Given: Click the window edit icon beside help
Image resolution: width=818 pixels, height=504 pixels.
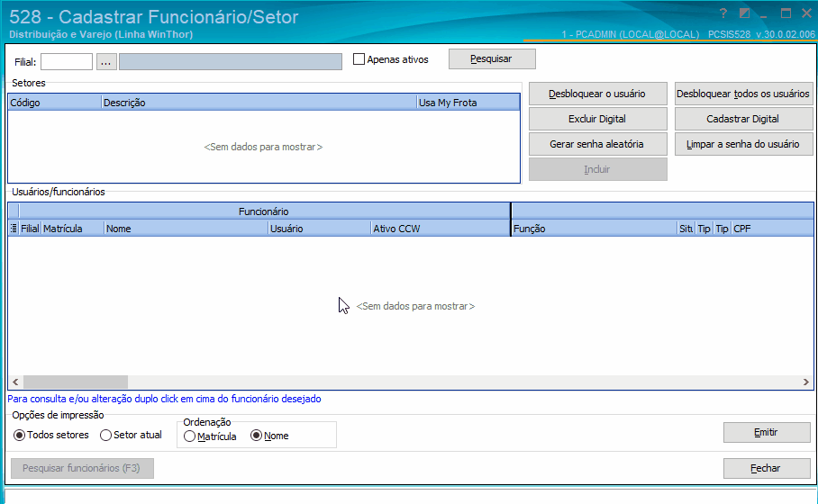Looking at the screenshot, I should pyautogui.click(x=744, y=13).
